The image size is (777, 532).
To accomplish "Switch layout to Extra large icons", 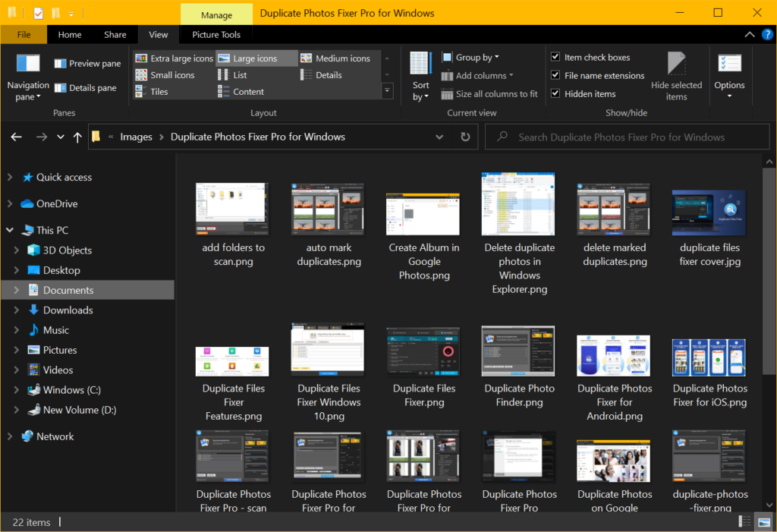I will tap(175, 58).
